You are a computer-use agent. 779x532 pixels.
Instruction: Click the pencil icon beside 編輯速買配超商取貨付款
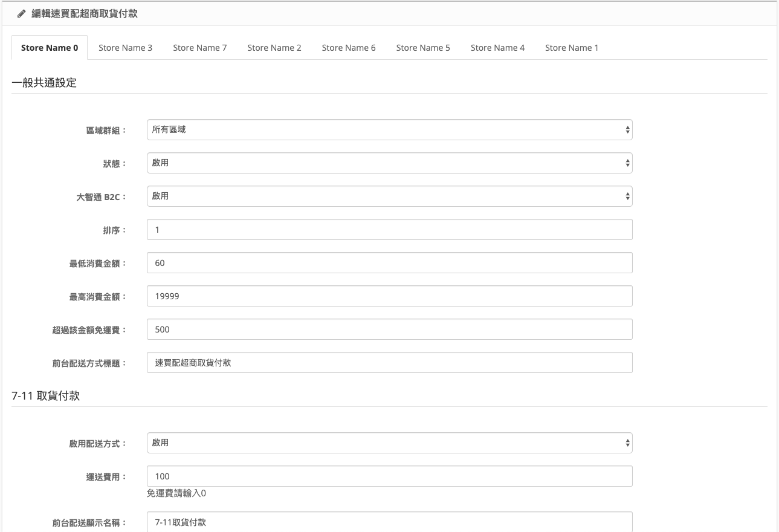coord(21,13)
